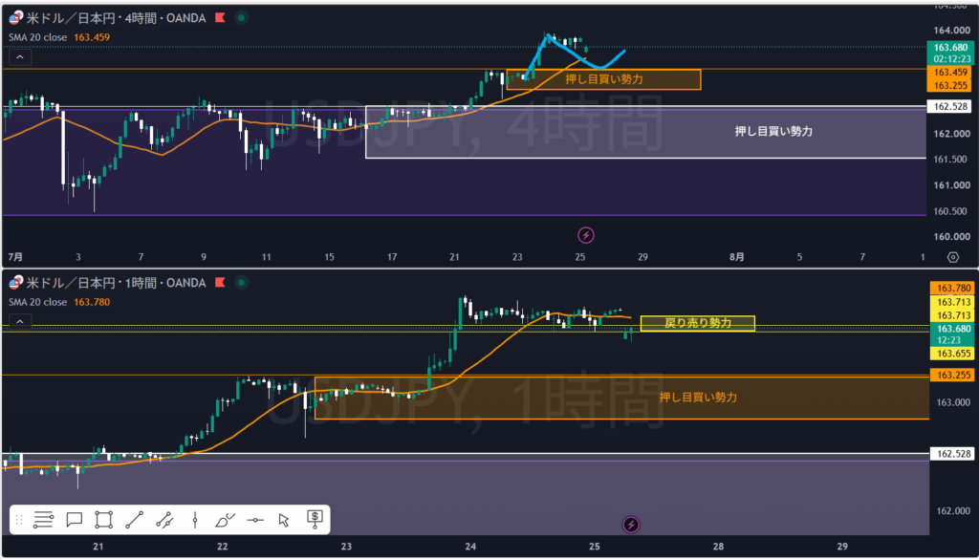The height and width of the screenshot is (560, 979).
Task: Collapse the 1-hour chart indicator legend
Action: coord(20,322)
